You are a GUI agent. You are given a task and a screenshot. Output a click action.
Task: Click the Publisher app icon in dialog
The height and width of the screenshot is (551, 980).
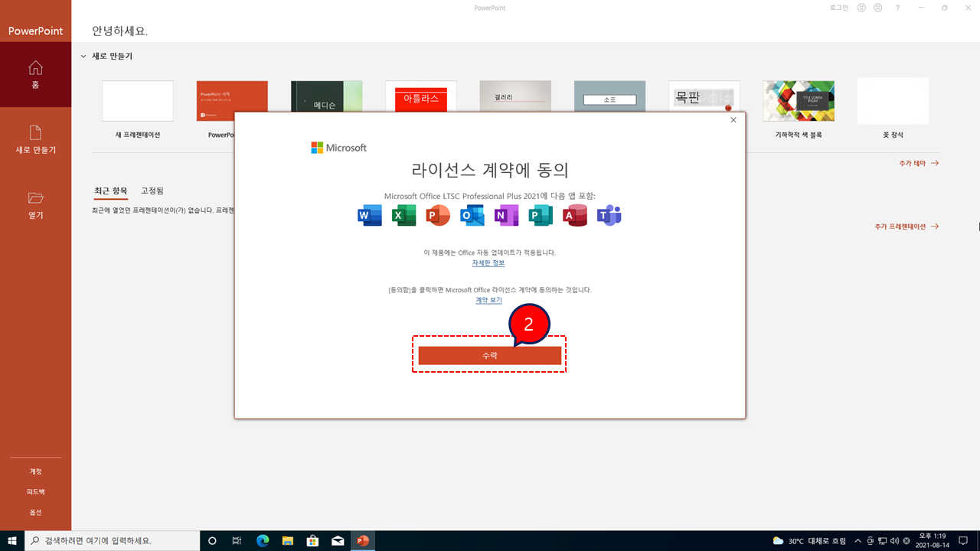tap(541, 216)
